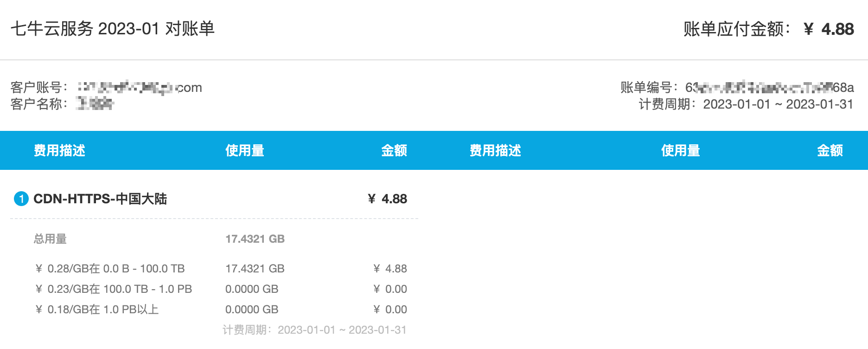868x349 pixels.
Task: Click the right 费用描述 column header
Action: click(x=495, y=150)
